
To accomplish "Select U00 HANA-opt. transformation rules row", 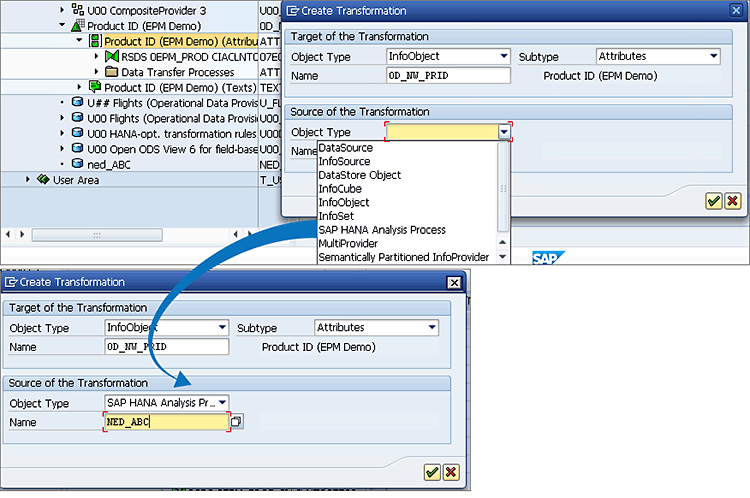I will point(172,134).
